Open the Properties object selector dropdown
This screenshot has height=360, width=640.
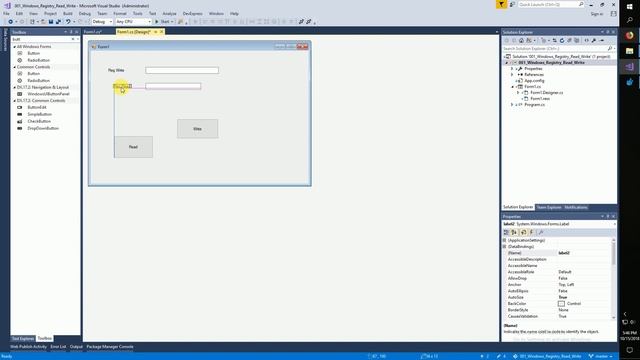pyautogui.click(x=614, y=224)
